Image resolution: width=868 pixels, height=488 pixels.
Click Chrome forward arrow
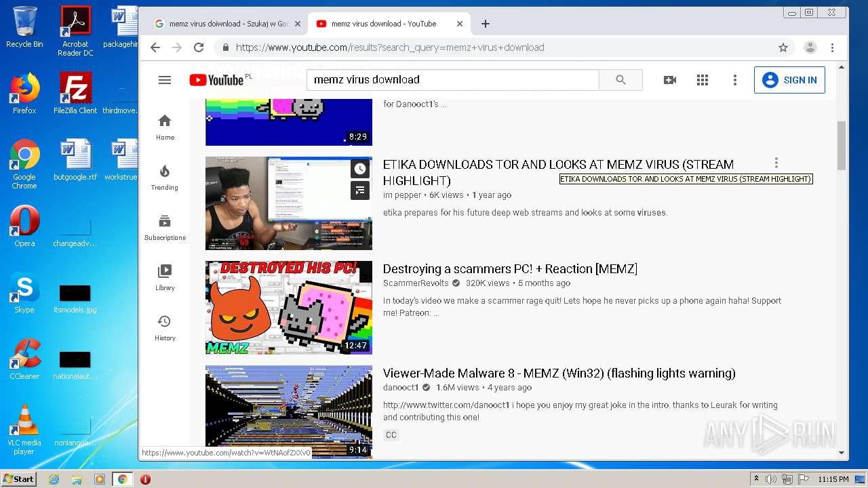pos(177,47)
